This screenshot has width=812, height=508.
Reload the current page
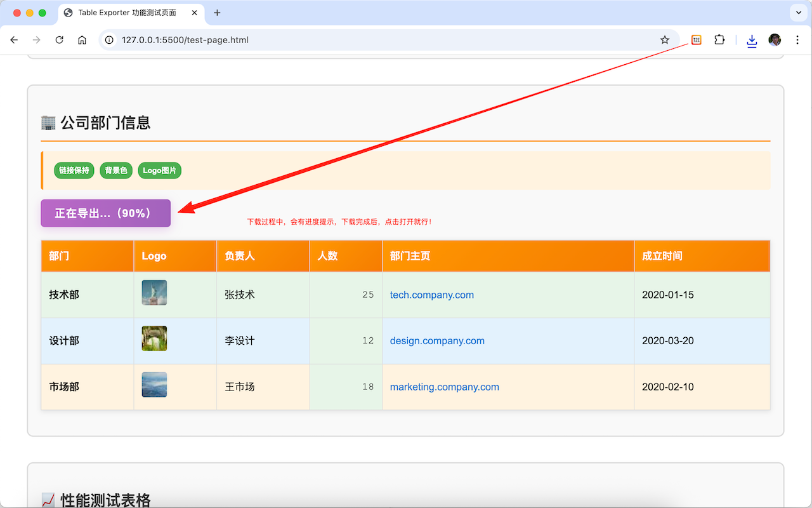coord(60,40)
